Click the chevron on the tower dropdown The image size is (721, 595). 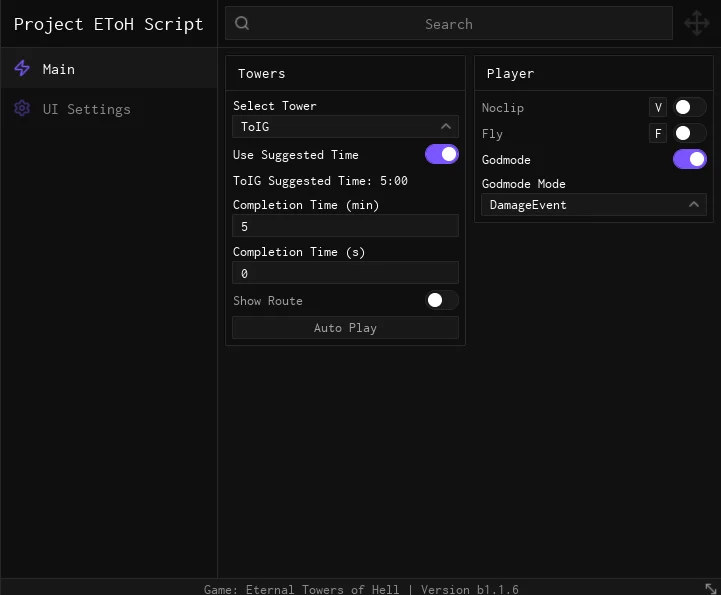(446, 126)
